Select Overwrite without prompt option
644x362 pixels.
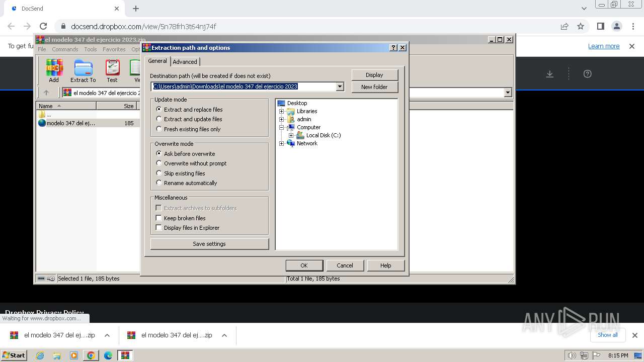[159, 163]
